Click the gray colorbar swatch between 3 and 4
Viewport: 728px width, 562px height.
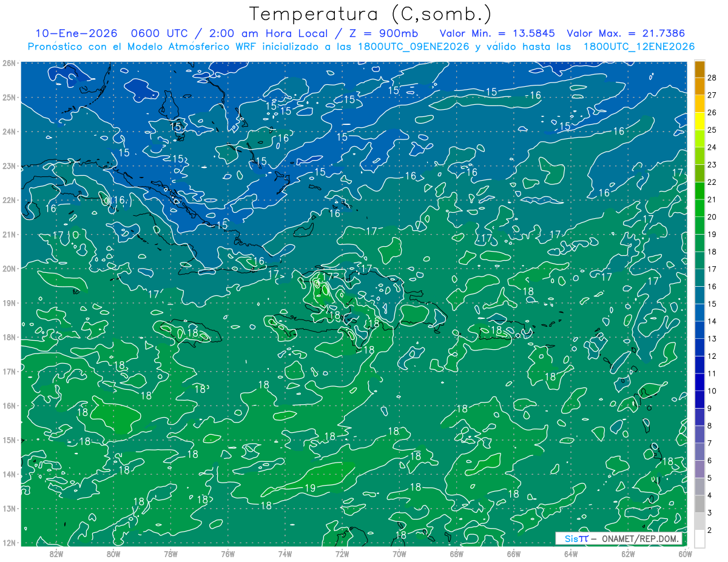click(700, 504)
